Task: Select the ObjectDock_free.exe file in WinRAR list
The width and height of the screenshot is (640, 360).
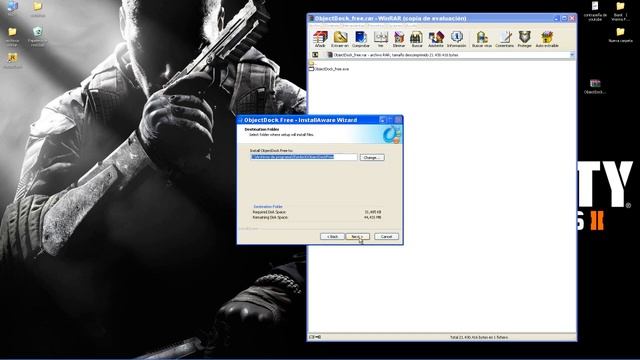Action: [x=329, y=69]
